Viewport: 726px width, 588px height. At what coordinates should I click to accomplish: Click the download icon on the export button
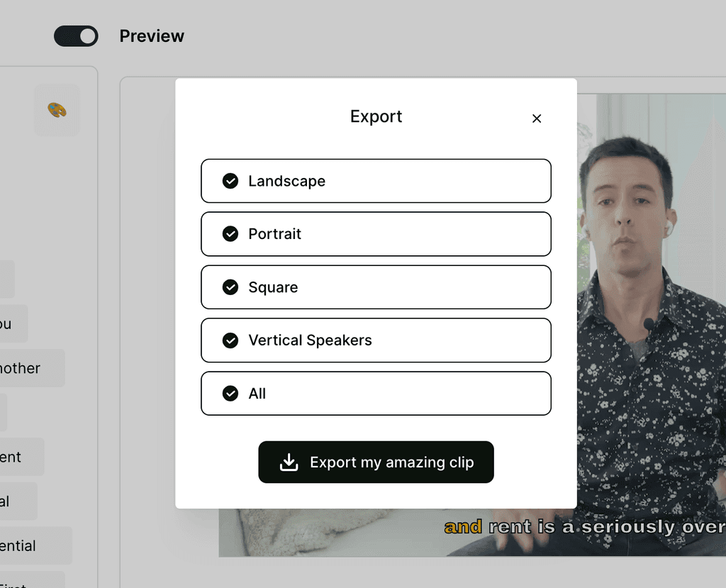point(288,462)
